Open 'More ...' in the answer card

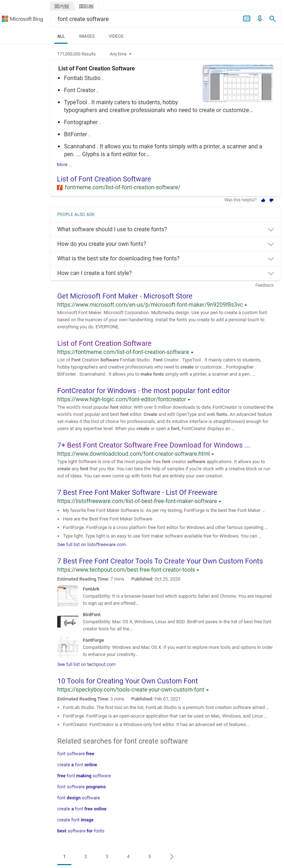click(x=64, y=165)
